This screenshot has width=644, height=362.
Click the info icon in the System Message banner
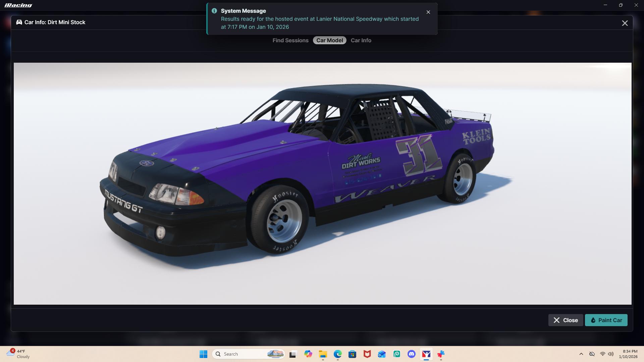(214, 10)
